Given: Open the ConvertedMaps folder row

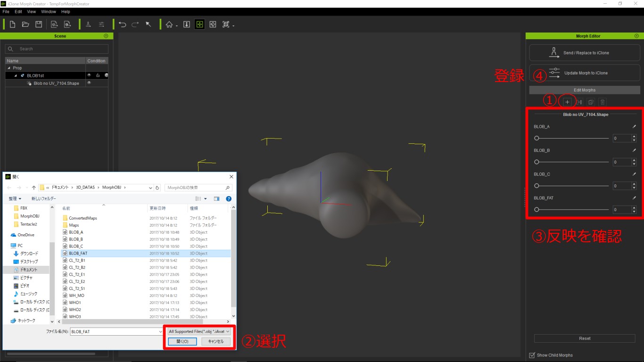Looking at the screenshot, I should [x=146, y=218].
